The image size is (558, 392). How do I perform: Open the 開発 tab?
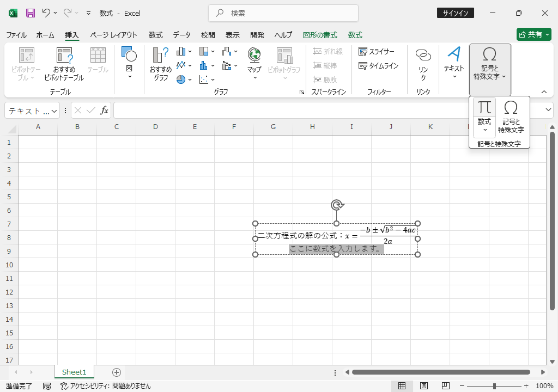coord(257,35)
